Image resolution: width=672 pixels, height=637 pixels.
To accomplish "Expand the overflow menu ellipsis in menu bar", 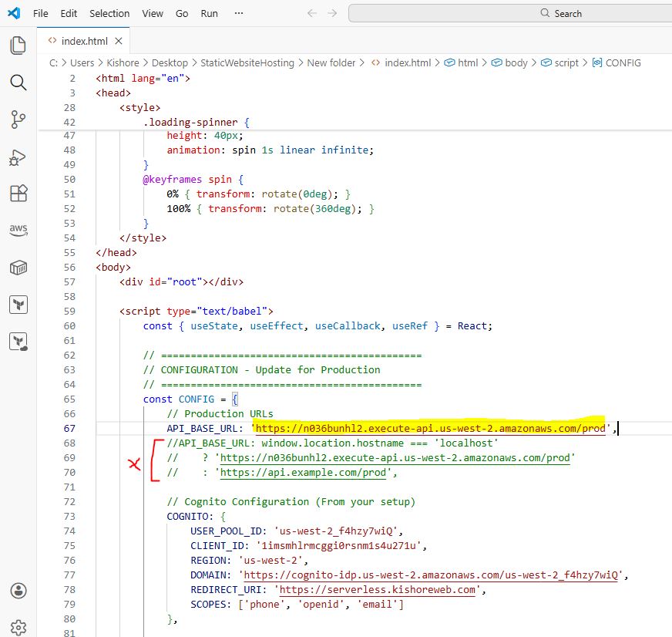I will coord(239,13).
